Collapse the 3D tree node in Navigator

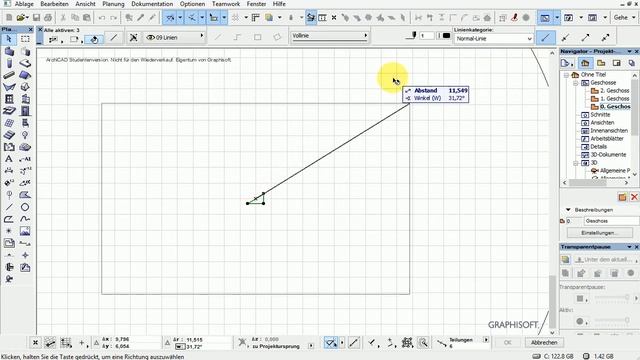(576, 163)
